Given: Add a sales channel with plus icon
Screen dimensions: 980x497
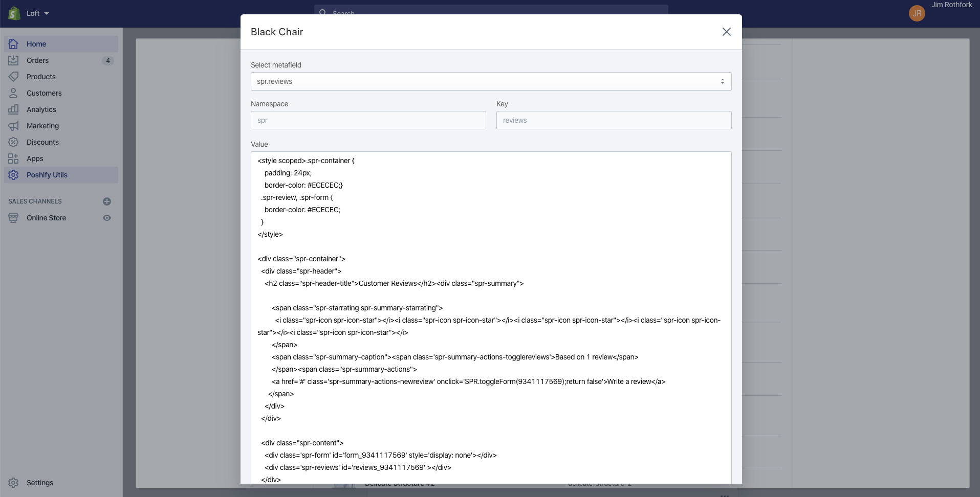Looking at the screenshot, I should [x=107, y=201].
